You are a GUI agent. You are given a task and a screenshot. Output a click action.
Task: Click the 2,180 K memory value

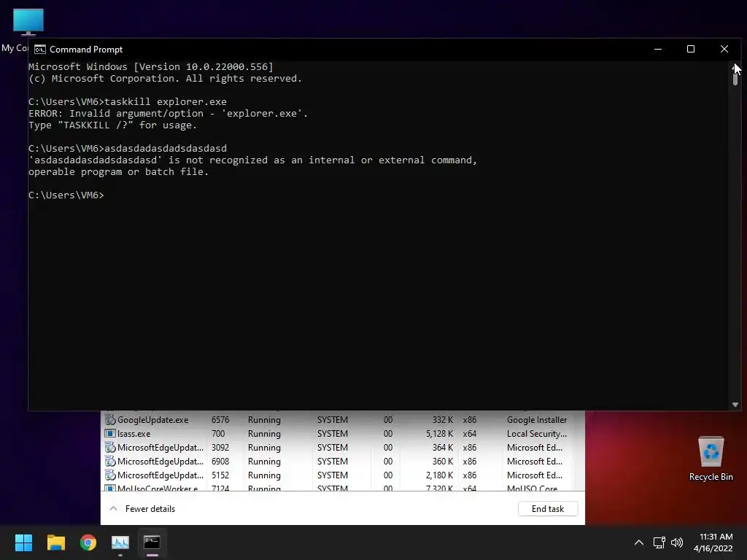[x=439, y=475]
